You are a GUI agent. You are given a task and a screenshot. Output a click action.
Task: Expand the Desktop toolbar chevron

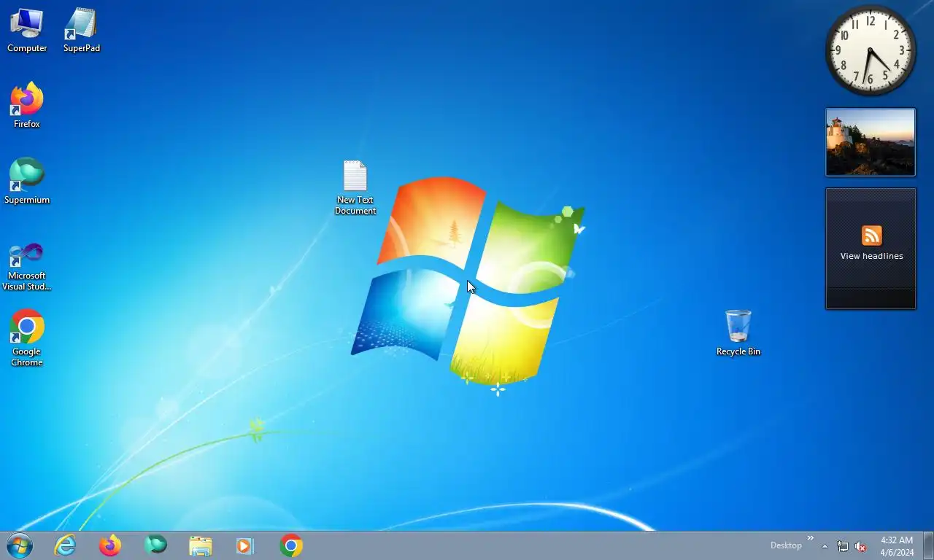point(810,538)
